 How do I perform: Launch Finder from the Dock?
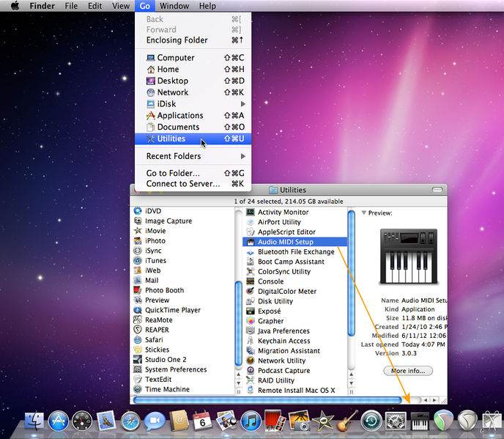pos(34,421)
